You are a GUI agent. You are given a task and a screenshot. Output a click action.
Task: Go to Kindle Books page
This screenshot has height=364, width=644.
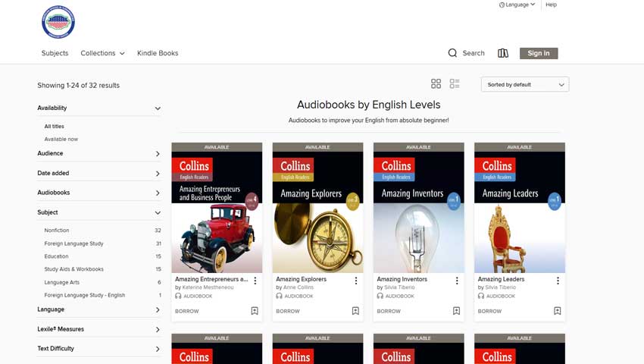(x=158, y=53)
